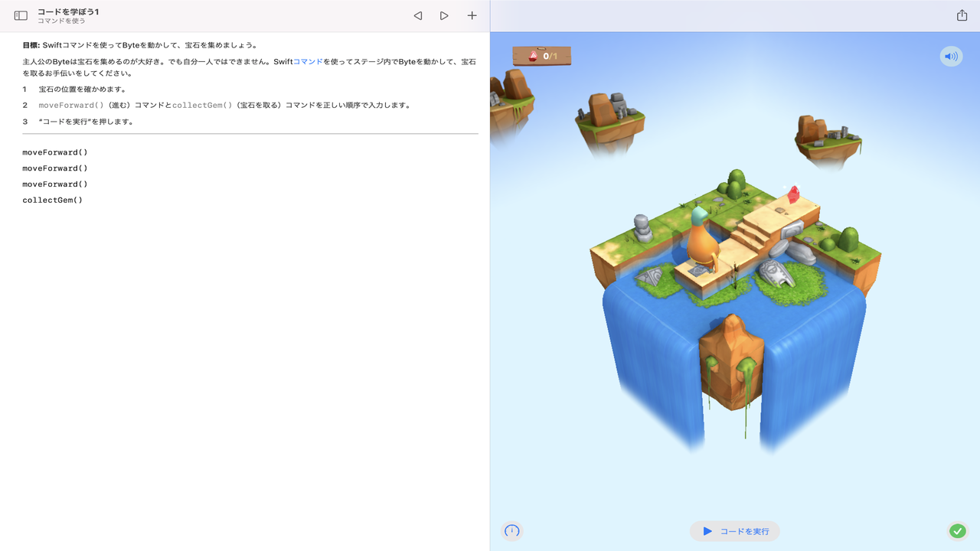Open the share icon
Screen dimensions: 980x551
[962, 15]
